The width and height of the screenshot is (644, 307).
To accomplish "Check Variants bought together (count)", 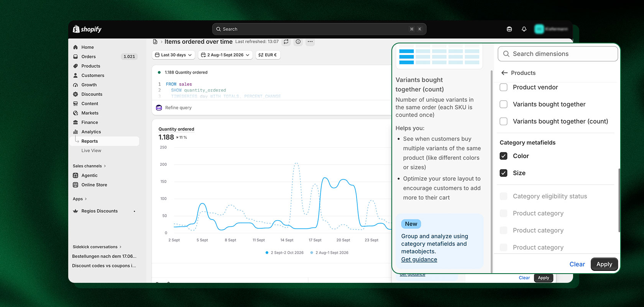I will pyautogui.click(x=504, y=121).
